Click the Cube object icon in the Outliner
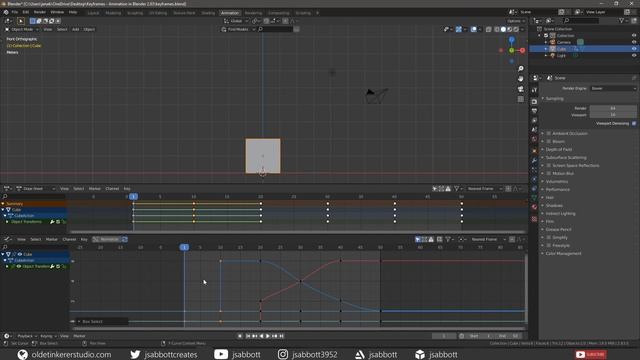Image resolution: width=640 pixels, height=360 pixels. coord(553,49)
